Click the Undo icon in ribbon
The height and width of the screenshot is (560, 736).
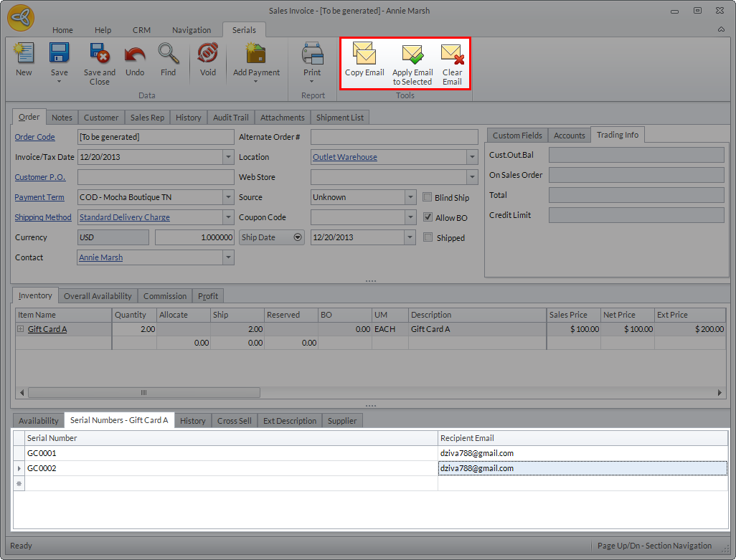(x=135, y=54)
